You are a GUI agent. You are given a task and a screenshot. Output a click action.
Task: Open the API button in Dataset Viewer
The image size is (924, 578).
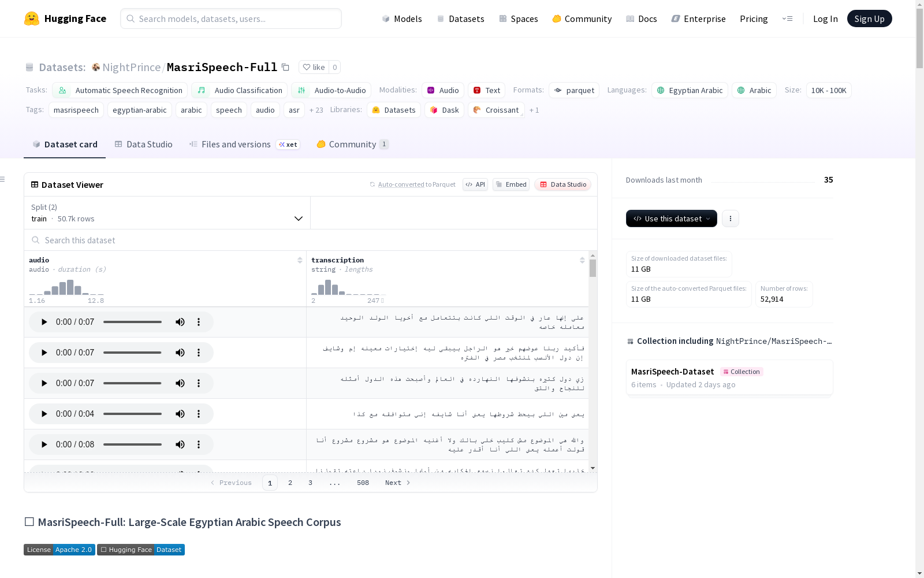(x=475, y=184)
